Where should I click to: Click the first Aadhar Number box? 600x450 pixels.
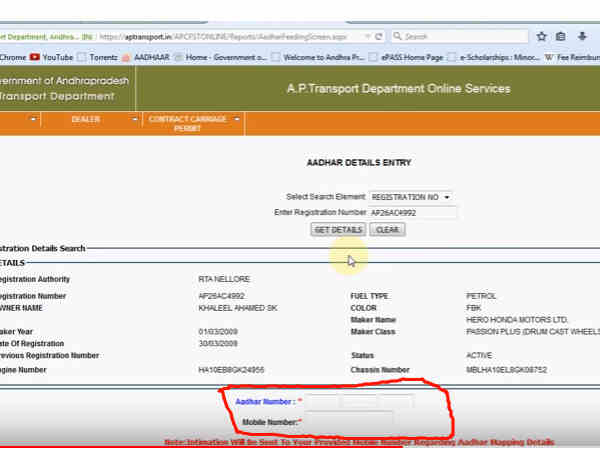[x=321, y=401]
